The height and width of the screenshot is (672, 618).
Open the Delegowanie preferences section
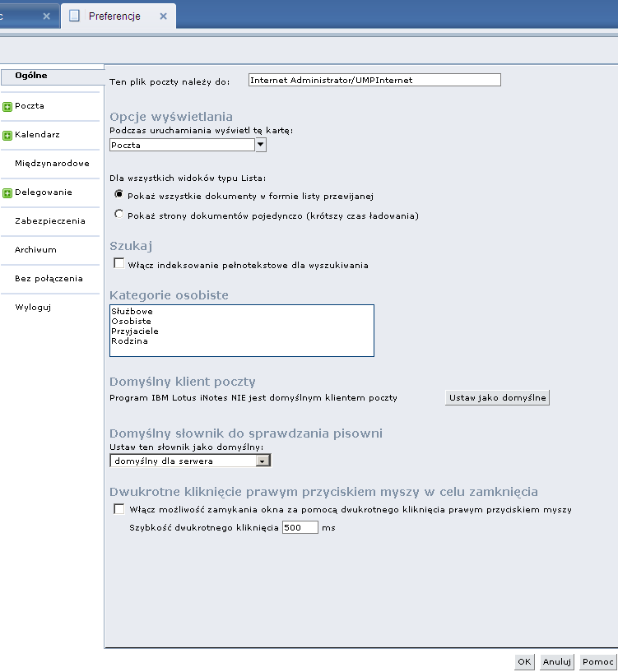pyautogui.click(x=44, y=192)
